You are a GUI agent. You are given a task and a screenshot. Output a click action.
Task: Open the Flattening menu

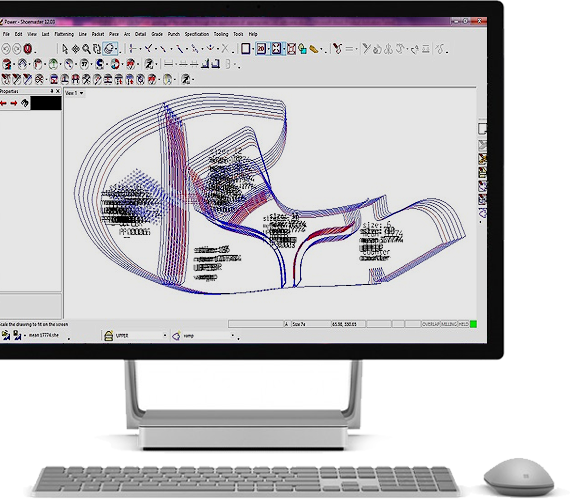tap(64, 34)
